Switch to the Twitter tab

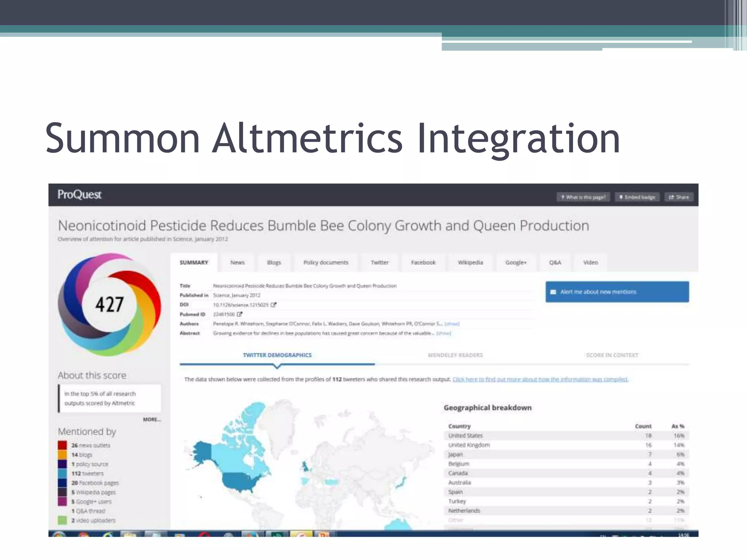click(x=380, y=262)
